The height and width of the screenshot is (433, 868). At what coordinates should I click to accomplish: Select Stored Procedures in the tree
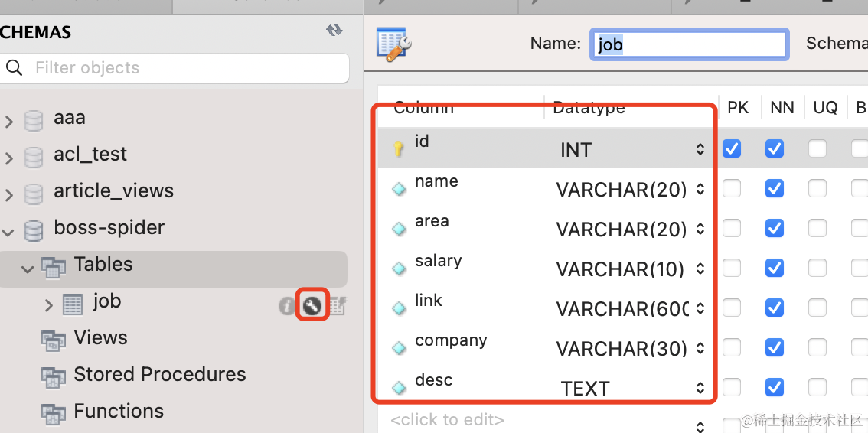point(159,375)
